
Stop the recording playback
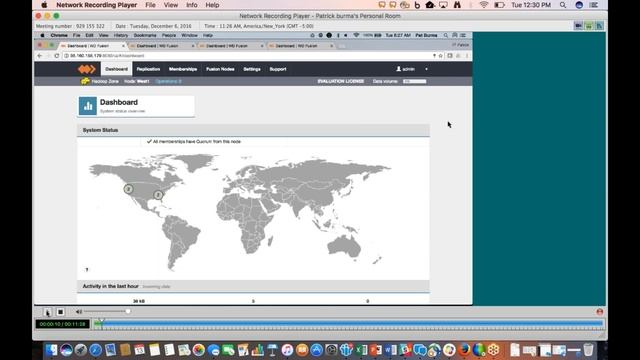(x=60, y=312)
